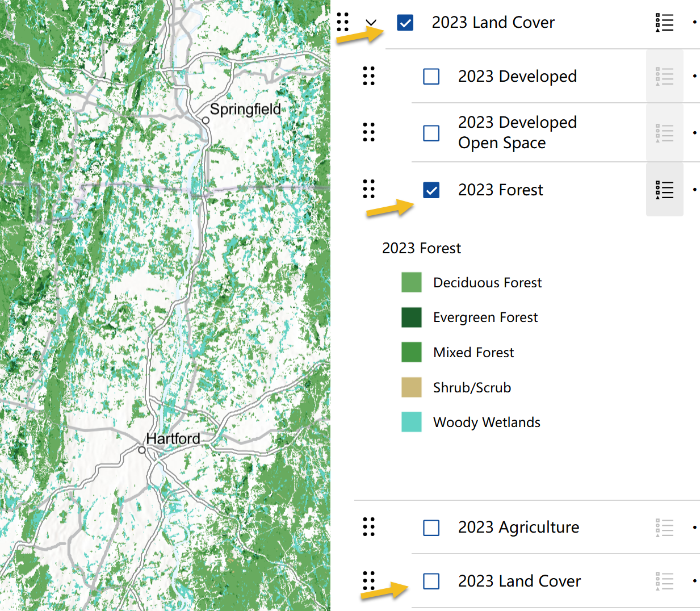Image resolution: width=700 pixels, height=611 pixels.
Task: Click the 2023 Agriculture layer name
Action: [x=518, y=528]
